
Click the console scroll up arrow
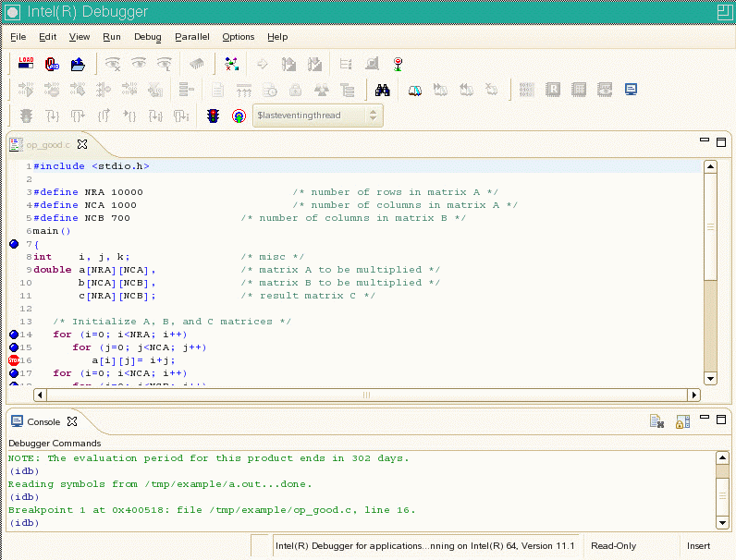[x=722, y=457]
